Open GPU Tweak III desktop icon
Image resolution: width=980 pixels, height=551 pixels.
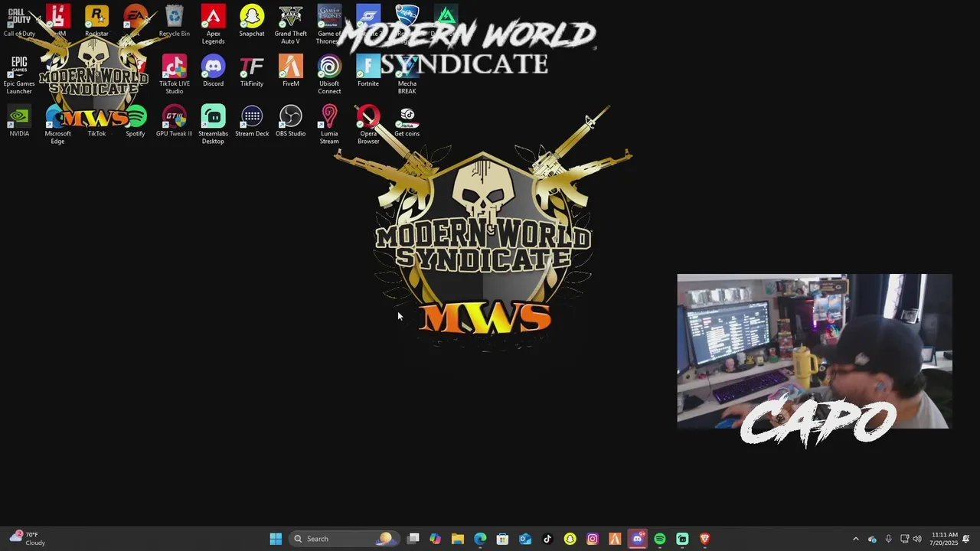tap(175, 121)
